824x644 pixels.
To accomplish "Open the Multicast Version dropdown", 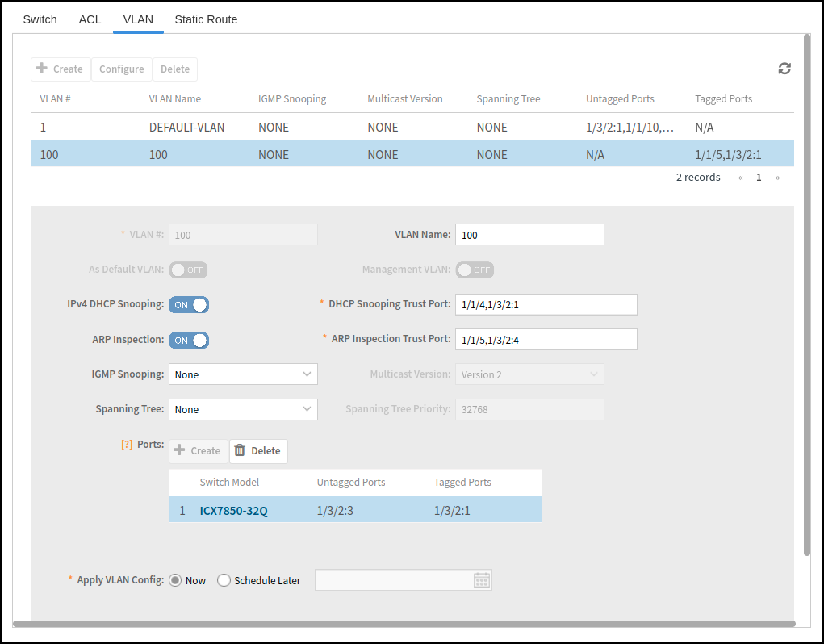I will click(x=529, y=374).
